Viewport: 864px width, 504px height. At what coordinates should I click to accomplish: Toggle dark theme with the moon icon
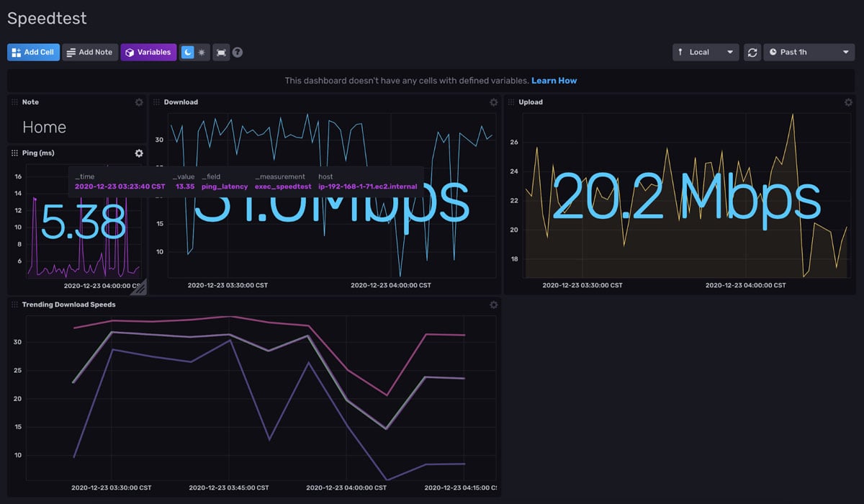coord(186,52)
